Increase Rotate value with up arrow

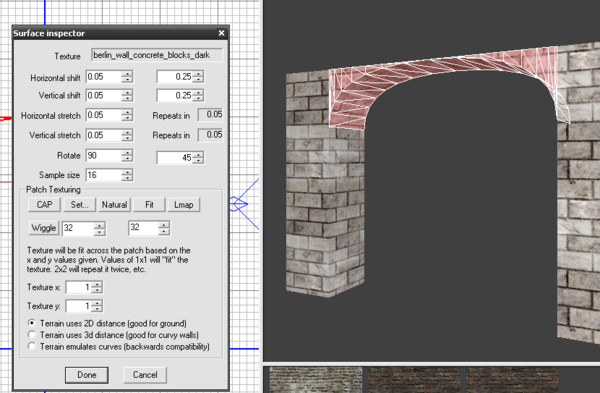(x=127, y=152)
